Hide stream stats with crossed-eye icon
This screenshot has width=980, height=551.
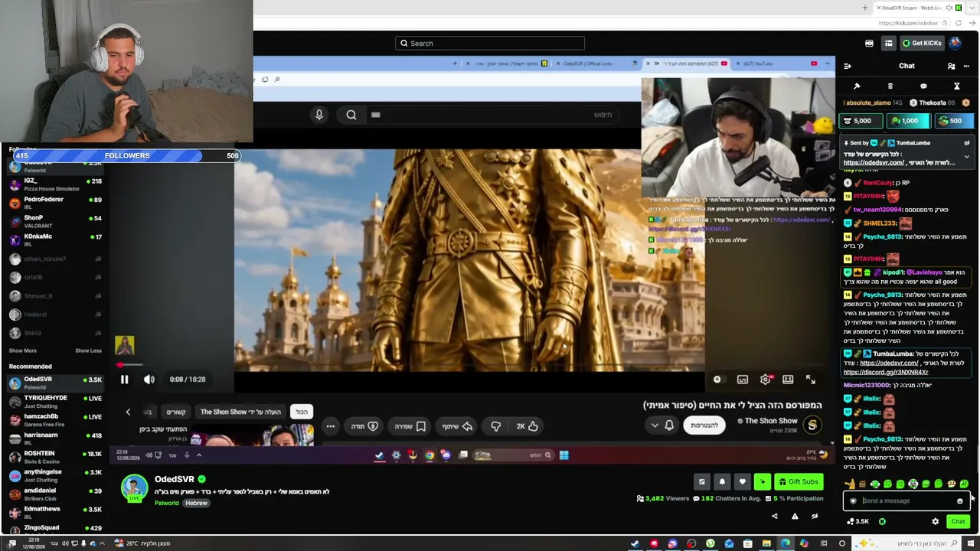click(x=815, y=517)
